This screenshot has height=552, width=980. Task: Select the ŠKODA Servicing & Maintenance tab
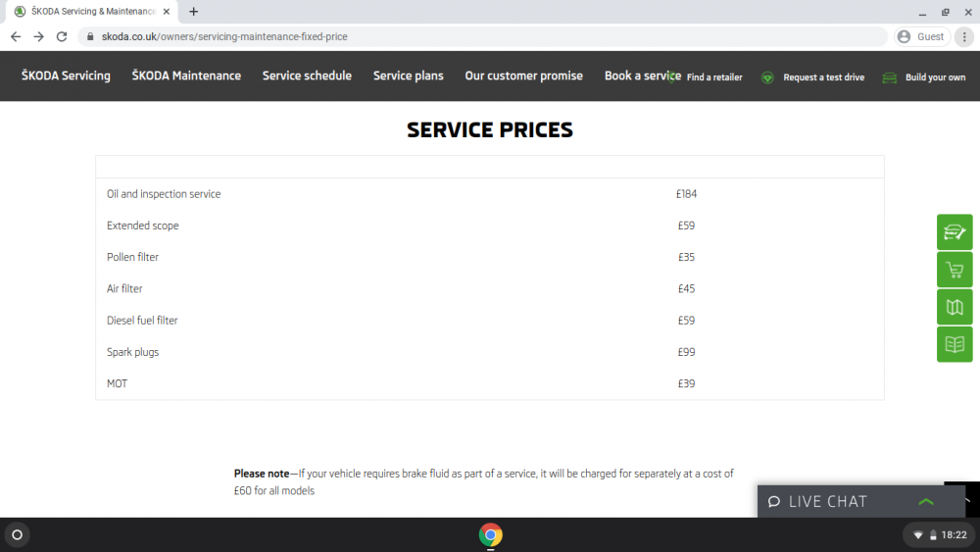point(92,11)
